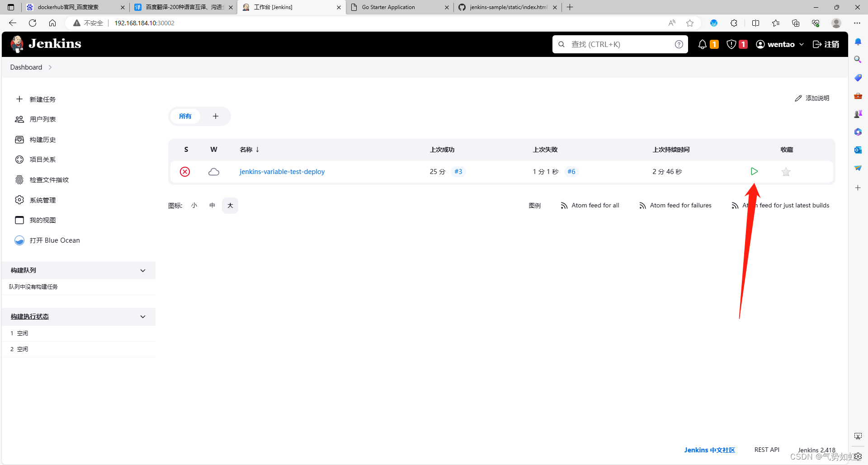Open the Jenkins 中文社区 link
Viewport: 868px width, 465px height.
click(710, 450)
